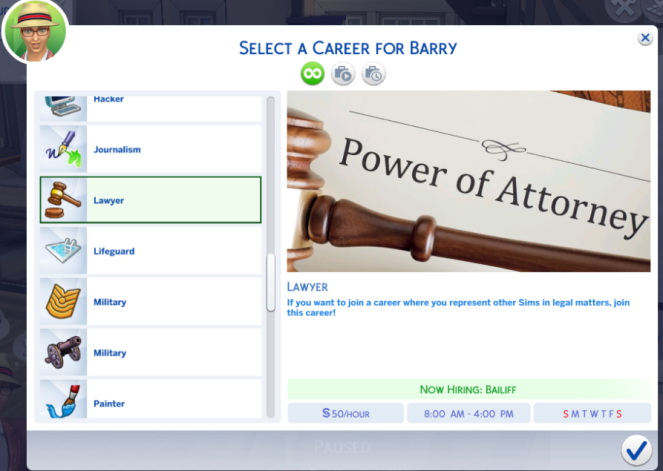
Task: Choose the Lifeguard career row
Action: pyautogui.click(x=151, y=251)
